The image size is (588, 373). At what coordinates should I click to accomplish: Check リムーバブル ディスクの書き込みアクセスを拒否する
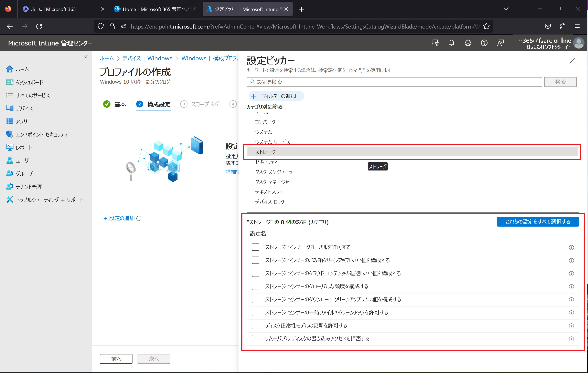(255, 339)
